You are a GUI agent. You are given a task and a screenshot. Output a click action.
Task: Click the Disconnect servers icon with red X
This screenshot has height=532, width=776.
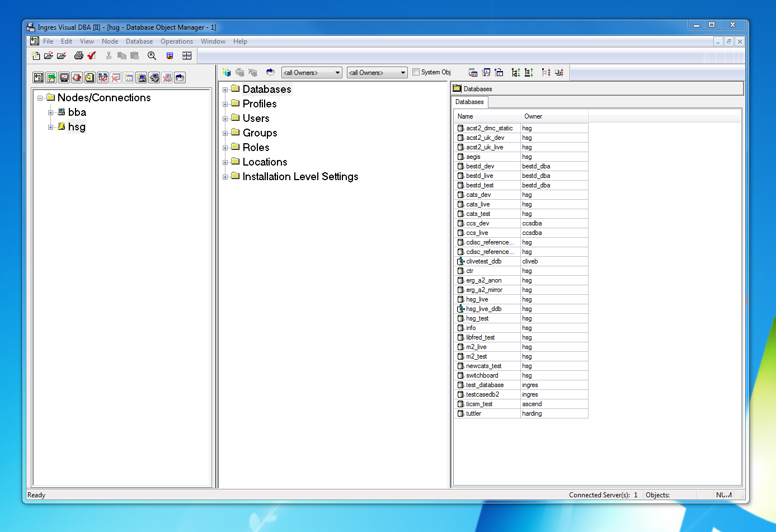pyautogui.click(x=103, y=78)
